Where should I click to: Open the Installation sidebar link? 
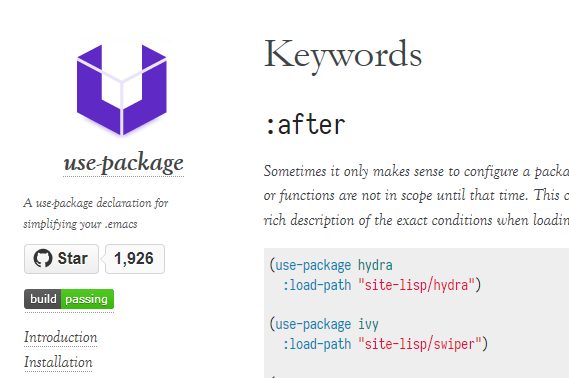[x=58, y=362]
